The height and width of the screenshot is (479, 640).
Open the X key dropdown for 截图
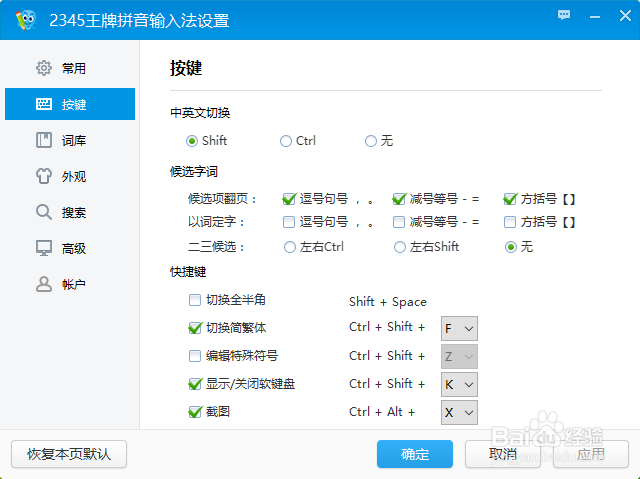click(x=459, y=412)
